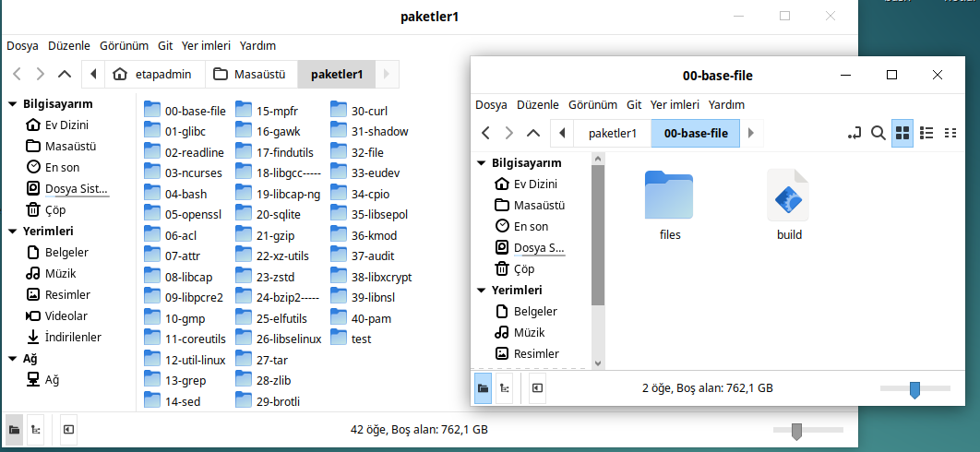
Task: Click the etapadmin path button
Action: tap(153, 74)
